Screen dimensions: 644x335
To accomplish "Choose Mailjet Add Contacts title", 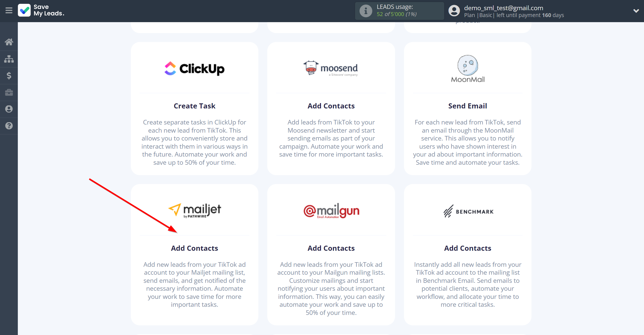I will pyautogui.click(x=194, y=248).
